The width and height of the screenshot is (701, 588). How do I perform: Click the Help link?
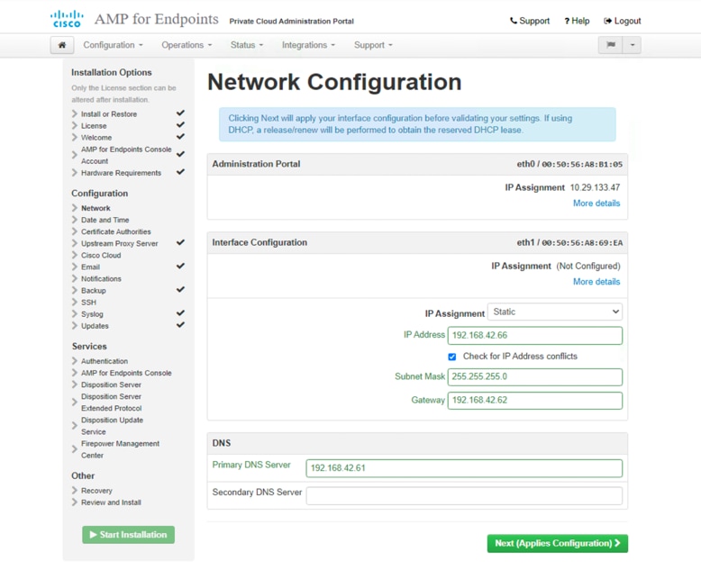coord(577,21)
